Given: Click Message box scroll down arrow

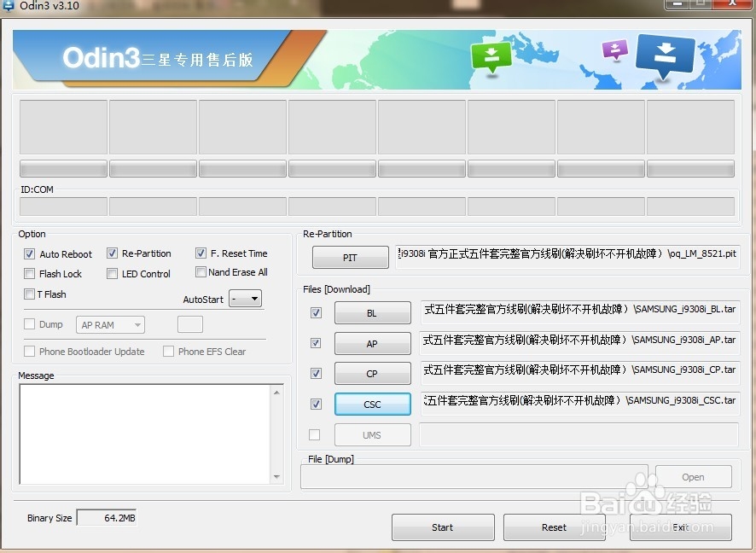Looking at the screenshot, I should coord(276,477).
